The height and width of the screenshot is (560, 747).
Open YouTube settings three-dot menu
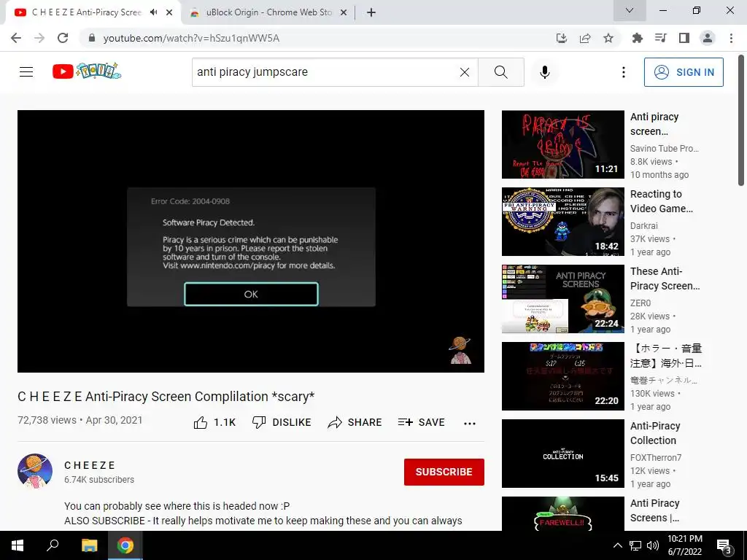(624, 72)
